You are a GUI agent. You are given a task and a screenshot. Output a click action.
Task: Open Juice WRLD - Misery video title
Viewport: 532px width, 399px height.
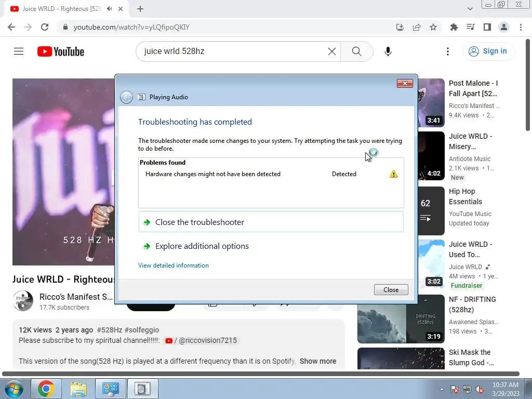(470, 141)
